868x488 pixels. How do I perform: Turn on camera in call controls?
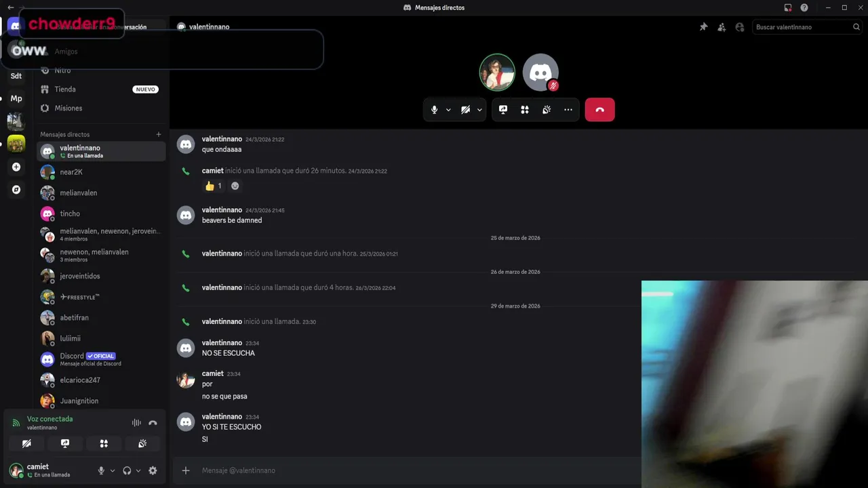(x=466, y=110)
